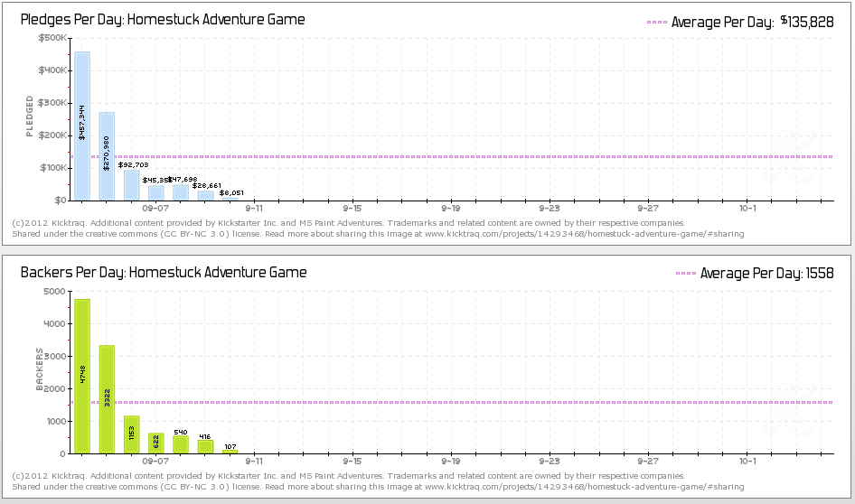Click the 10-1 date label on backers axis

747,461
